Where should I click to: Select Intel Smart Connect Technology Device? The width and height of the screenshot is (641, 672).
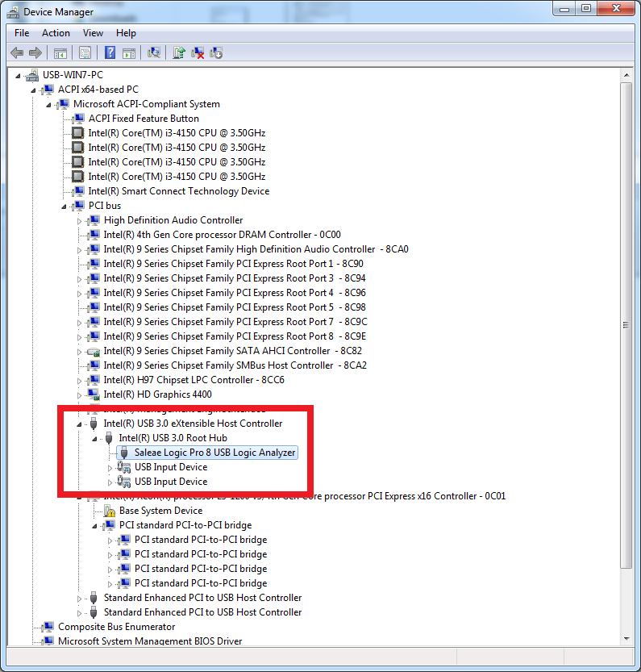coord(178,191)
